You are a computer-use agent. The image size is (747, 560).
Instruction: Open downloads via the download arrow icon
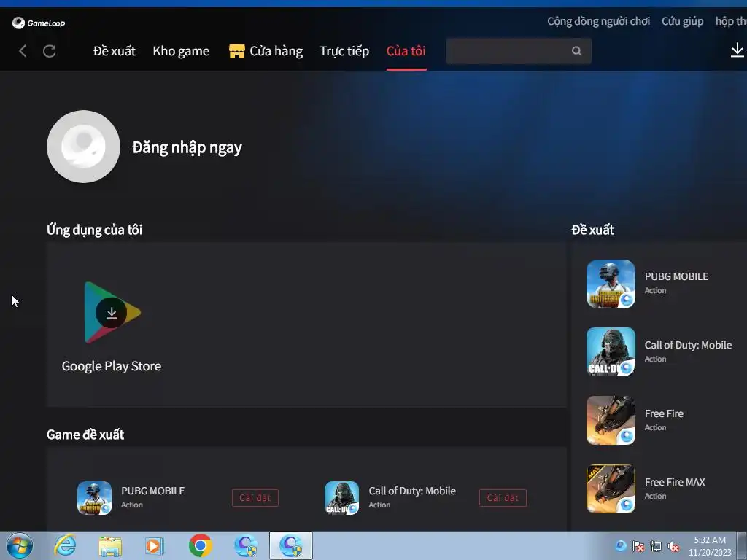(x=737, y=50)
